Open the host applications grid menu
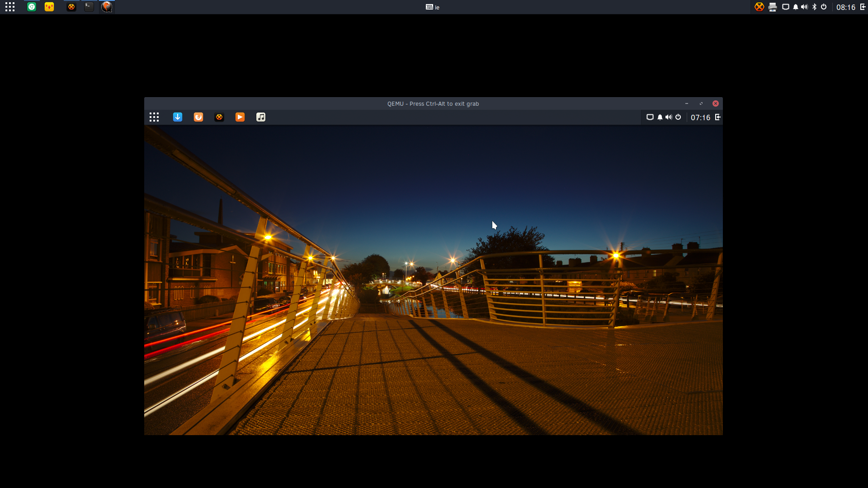 point(10,7)
